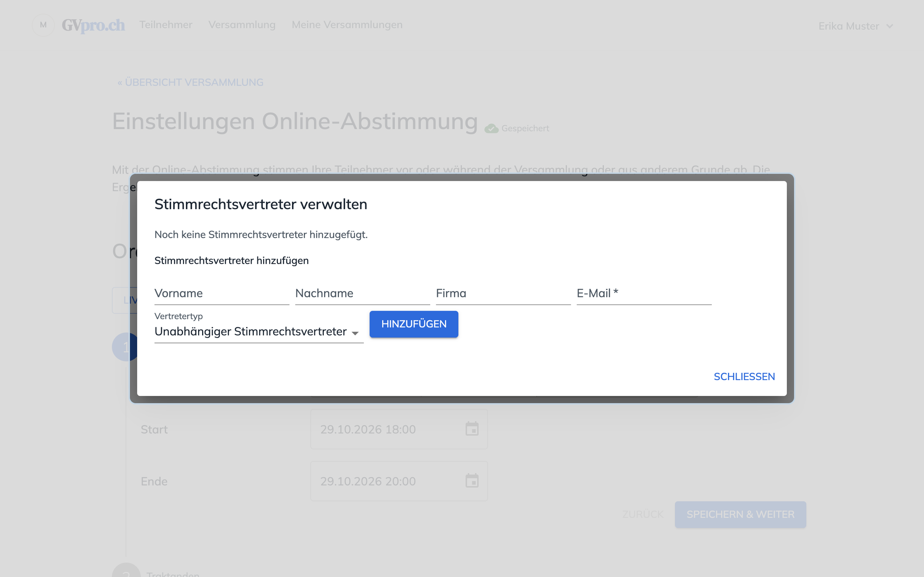Go to Meine Versammlungen
Viewport: 924px width, 577px height.
point(347,25)
